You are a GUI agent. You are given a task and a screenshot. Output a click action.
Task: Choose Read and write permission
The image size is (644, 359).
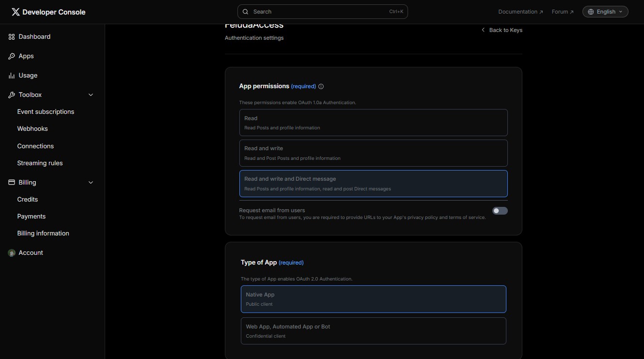[373, 153]
